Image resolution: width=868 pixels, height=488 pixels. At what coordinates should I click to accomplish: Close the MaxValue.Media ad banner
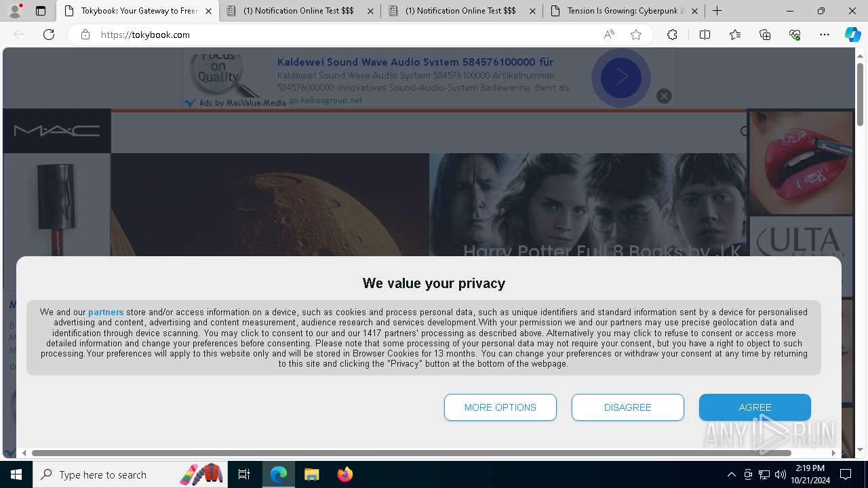[664, 96]
